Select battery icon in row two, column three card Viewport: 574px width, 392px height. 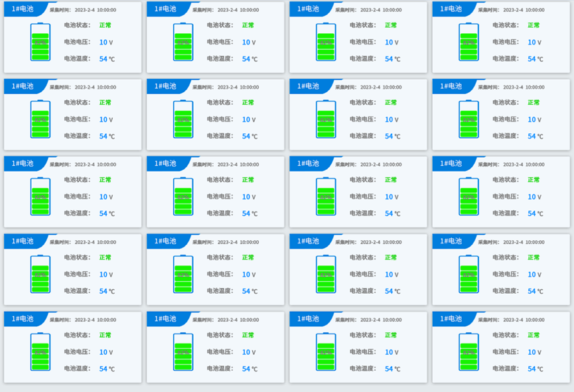[326, 119]
